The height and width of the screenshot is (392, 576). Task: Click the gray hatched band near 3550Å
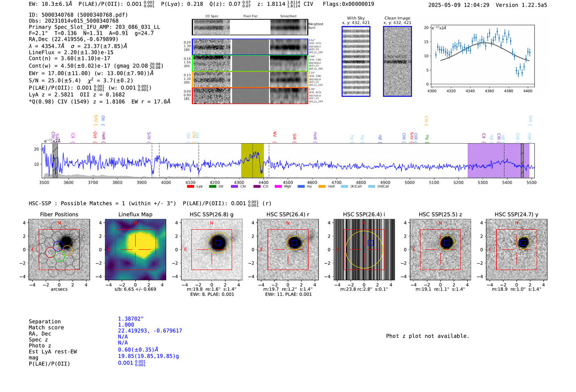tap(55, 160)
